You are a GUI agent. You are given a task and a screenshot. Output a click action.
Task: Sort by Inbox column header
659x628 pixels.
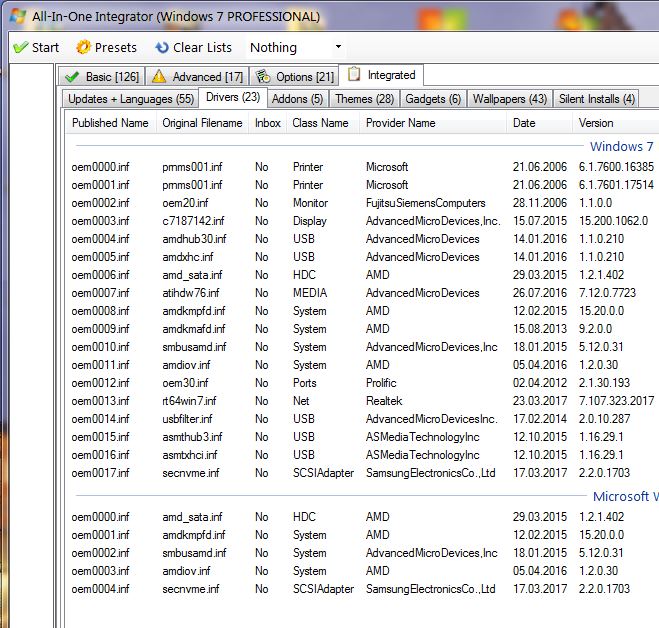pyautogui.click(x=268, y=123)
